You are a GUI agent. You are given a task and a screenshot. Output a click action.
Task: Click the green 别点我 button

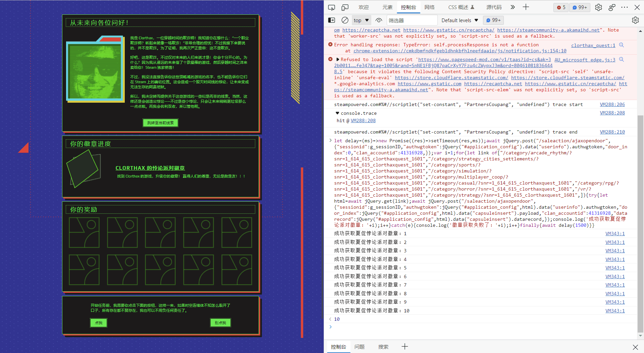pos(220,323)
